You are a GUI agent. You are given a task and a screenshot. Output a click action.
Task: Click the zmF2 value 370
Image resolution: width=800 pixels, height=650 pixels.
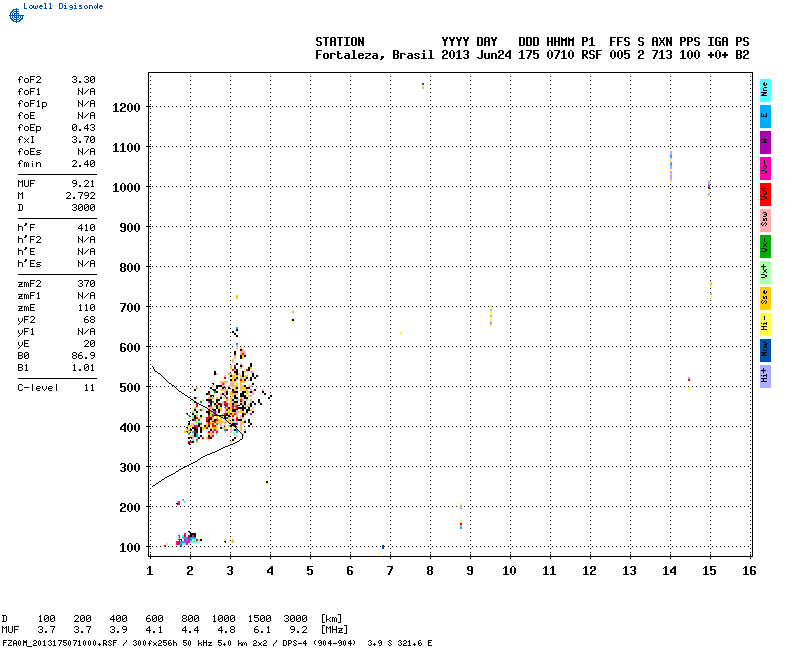(x=86, y=284)
